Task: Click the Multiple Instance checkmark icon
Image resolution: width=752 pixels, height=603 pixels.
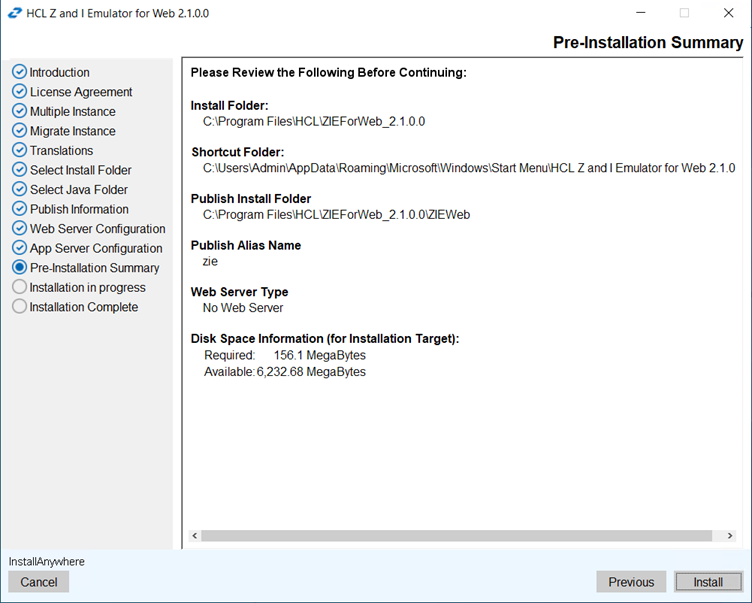Action: [19, 111]
